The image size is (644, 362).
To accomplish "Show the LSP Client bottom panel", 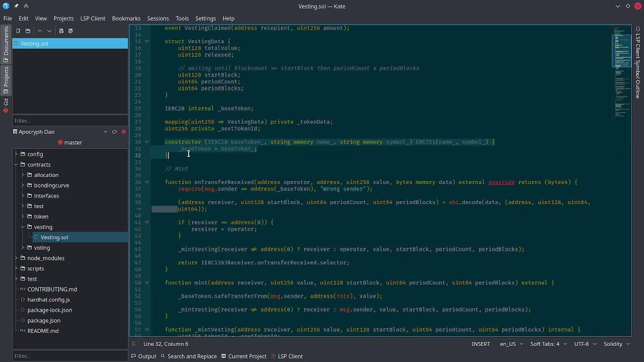I will pyautogui.click(x=287, y=356).
